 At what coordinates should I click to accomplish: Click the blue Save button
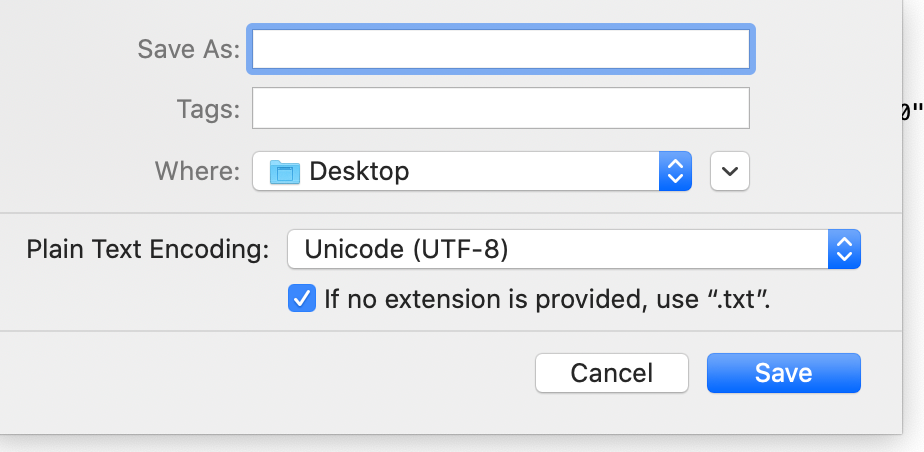point(784,373)
